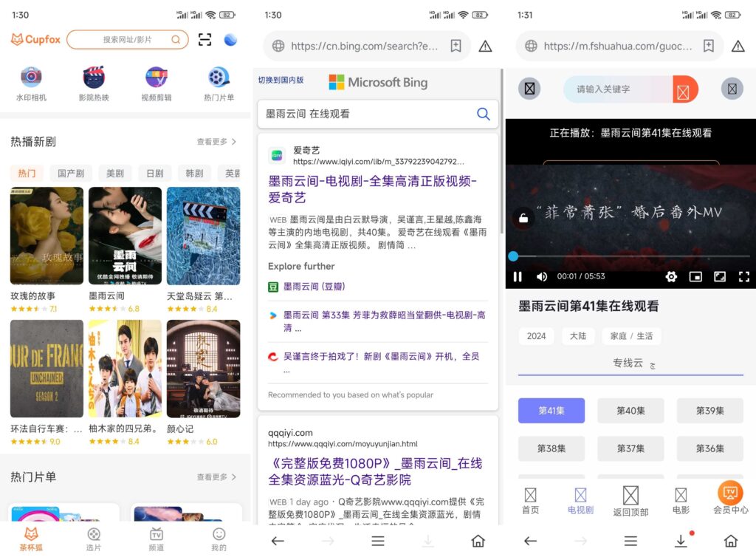The image size is (756, 557).
Task: Select the 日剧 filter chip
Action: [155, 173]
